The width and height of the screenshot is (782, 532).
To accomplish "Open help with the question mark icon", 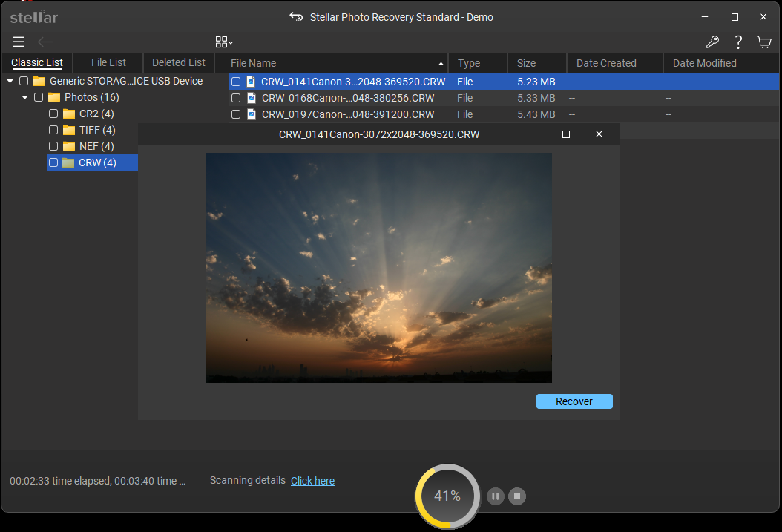I will (x=738, y=42).
